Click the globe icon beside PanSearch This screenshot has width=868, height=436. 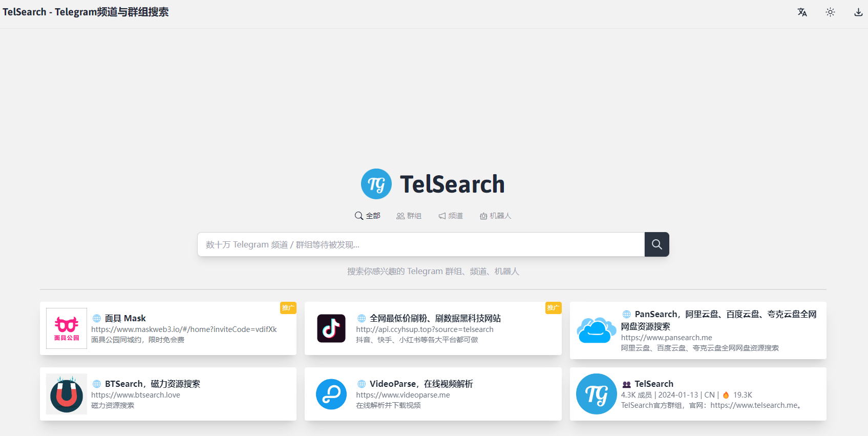tap(627, 315)
